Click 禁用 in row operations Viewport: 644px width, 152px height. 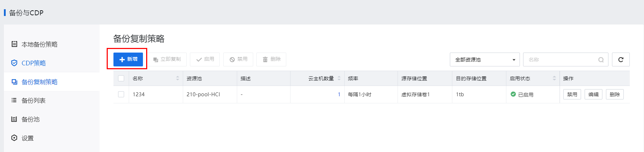tap(572, 94)
